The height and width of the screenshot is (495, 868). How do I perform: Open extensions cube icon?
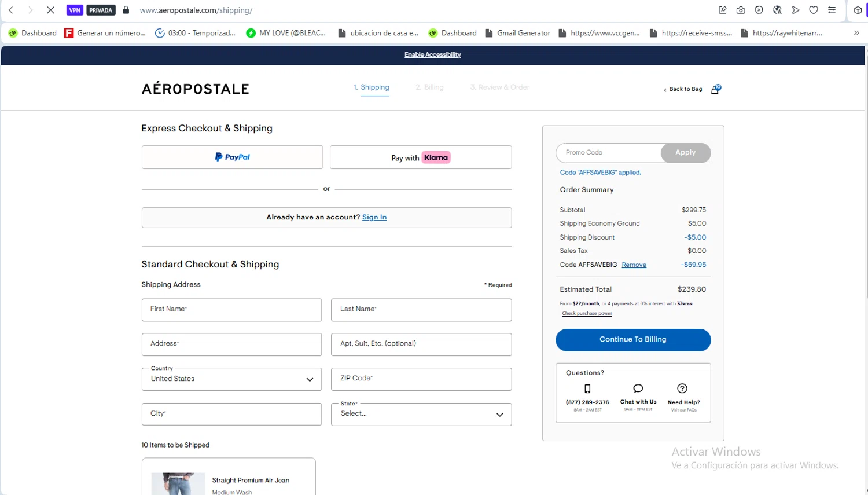[858, 10]
